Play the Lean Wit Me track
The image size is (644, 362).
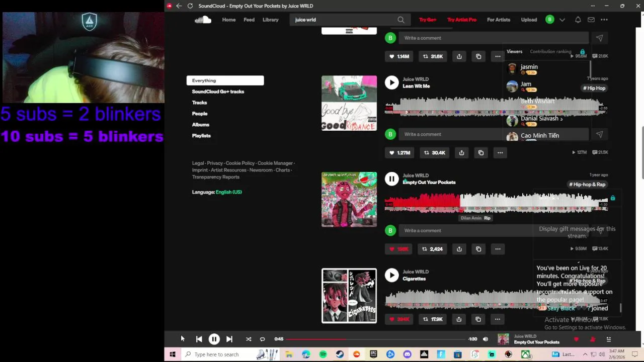pyautogui.click(x=391, y=82)
